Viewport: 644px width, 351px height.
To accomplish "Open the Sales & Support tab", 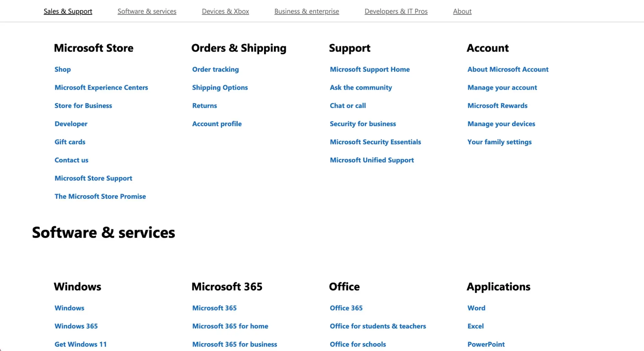I will [x=68, y=11].
